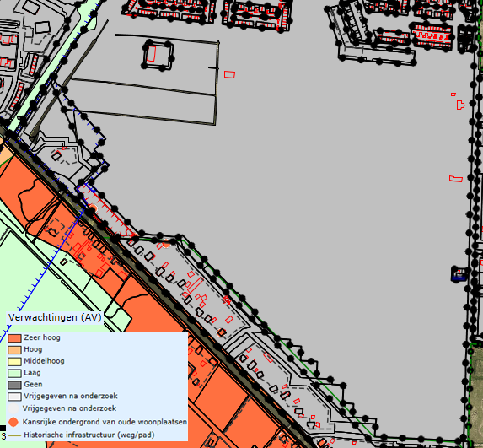This screenshot has height=448, width=483.
Task: Click the rectangular Vrijgegeven na onderzoek swatch
Action: (14, 397)
